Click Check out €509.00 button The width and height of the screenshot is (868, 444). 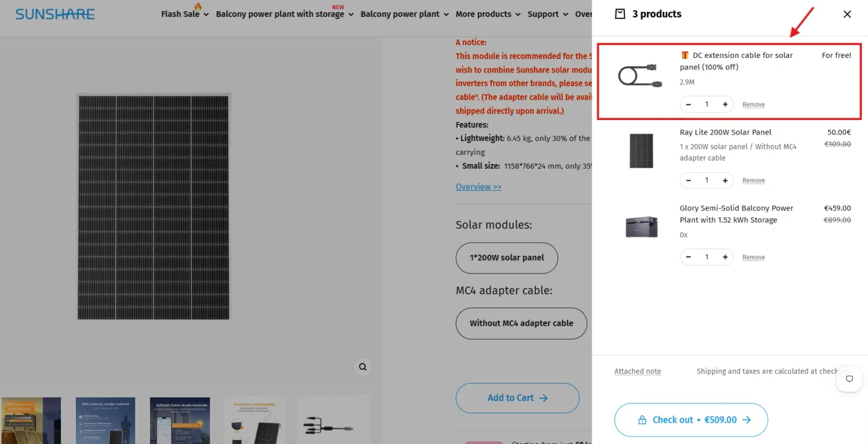[691, 420]
